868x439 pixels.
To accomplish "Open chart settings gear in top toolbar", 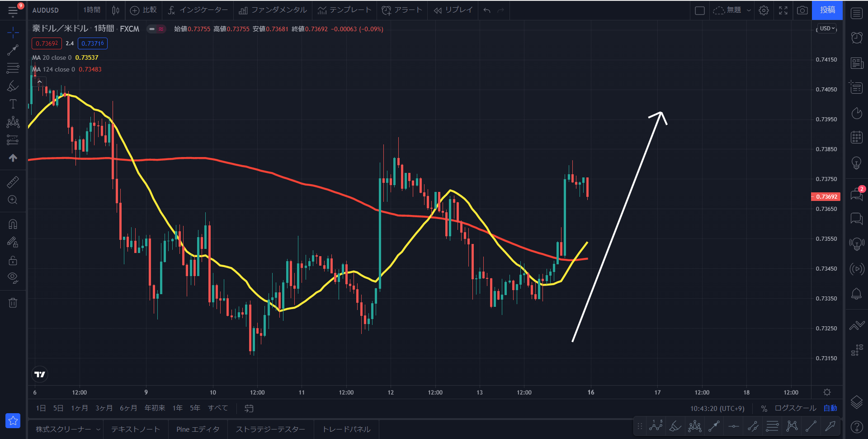I will pos(764,10).
